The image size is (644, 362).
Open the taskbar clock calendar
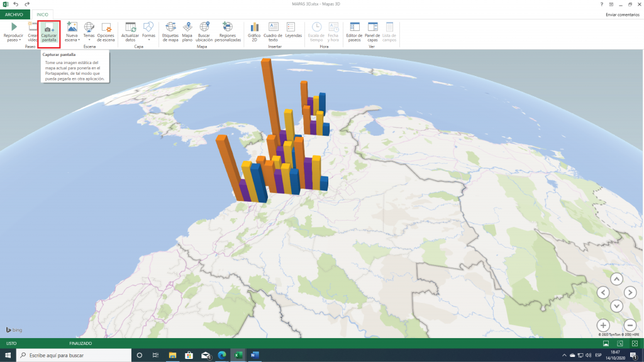[615, 356]
